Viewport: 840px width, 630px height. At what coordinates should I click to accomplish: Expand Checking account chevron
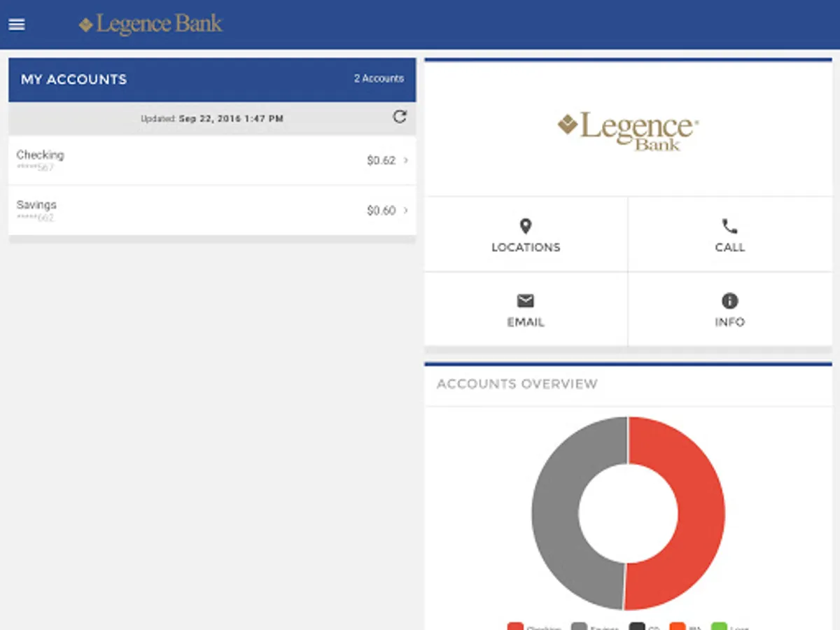tap(406, 160)
